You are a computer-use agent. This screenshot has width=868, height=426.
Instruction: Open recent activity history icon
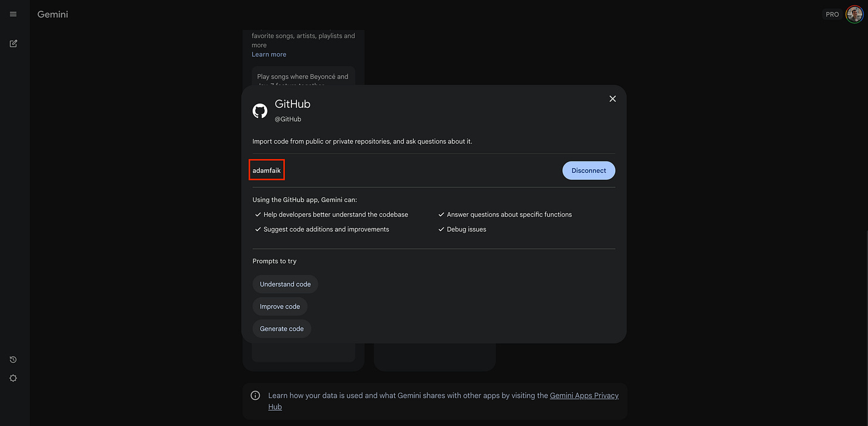point(13,359)
